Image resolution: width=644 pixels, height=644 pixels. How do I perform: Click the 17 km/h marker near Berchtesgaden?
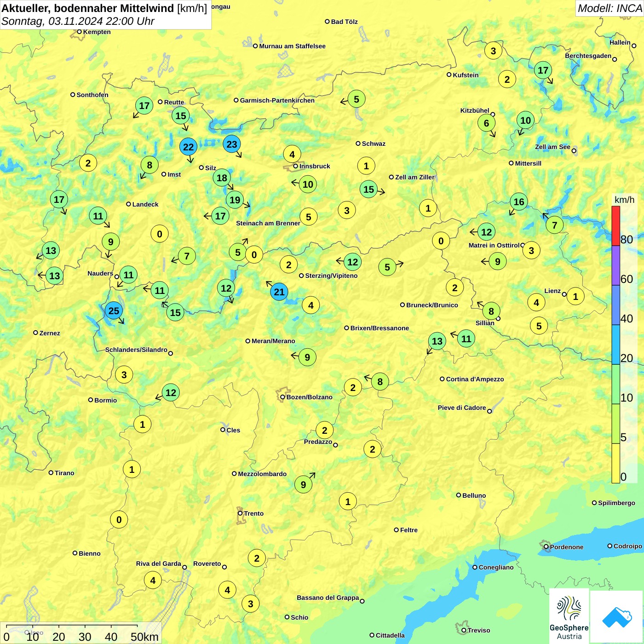click(543, 70)
